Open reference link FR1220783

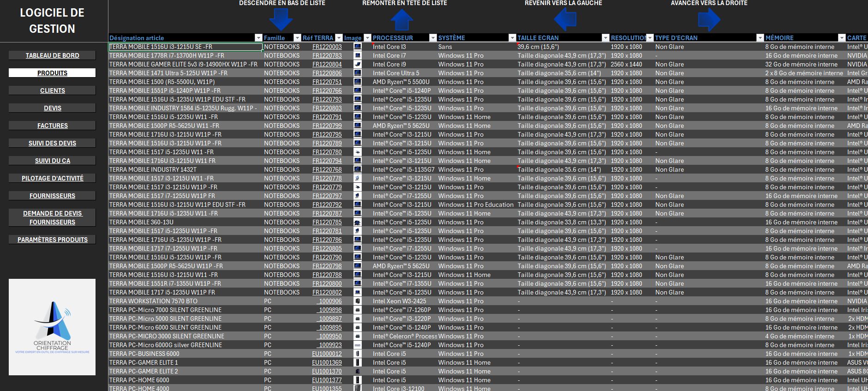click(327, 55)
